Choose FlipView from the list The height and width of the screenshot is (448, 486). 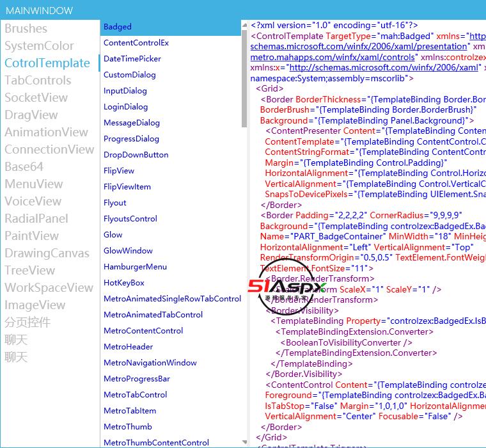click(x=171, y=171)
